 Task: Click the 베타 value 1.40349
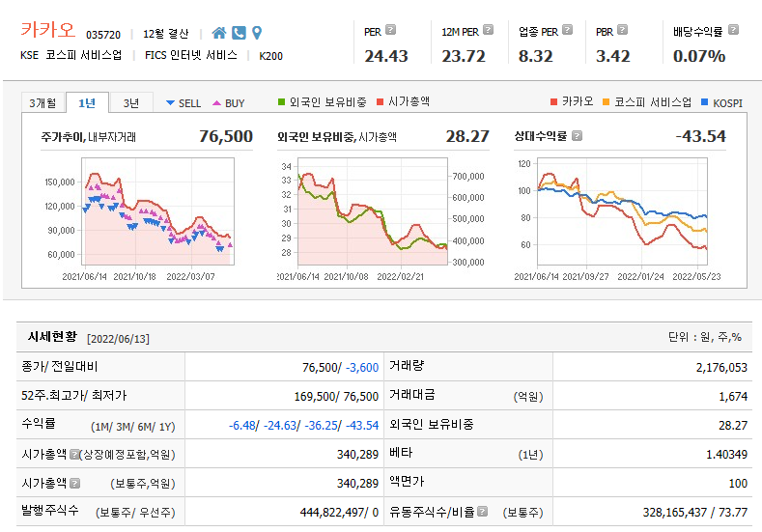point(727,455)
